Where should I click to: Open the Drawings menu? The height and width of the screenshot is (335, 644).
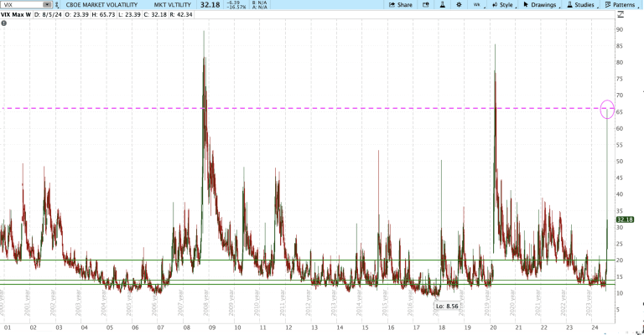(x=545, y=5)
